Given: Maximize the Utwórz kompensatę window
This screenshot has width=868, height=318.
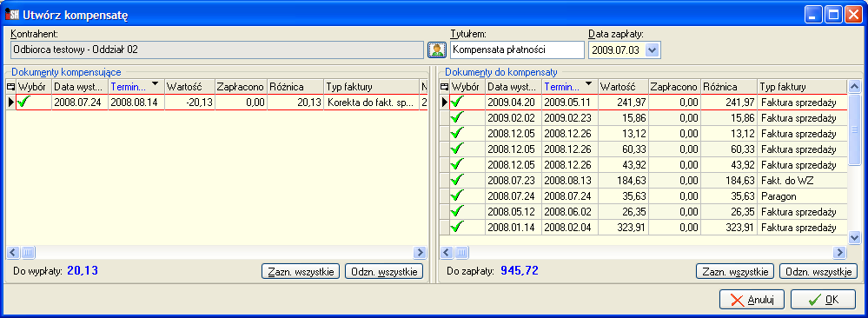Looking at the screenshot, I should pyautogui.click(x=833, y=15).
